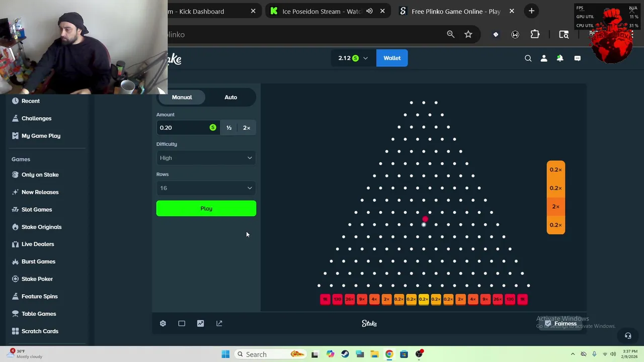The image size is (644, 362).
Task: Open the Fairness dialog
Action: pos(560,324)
